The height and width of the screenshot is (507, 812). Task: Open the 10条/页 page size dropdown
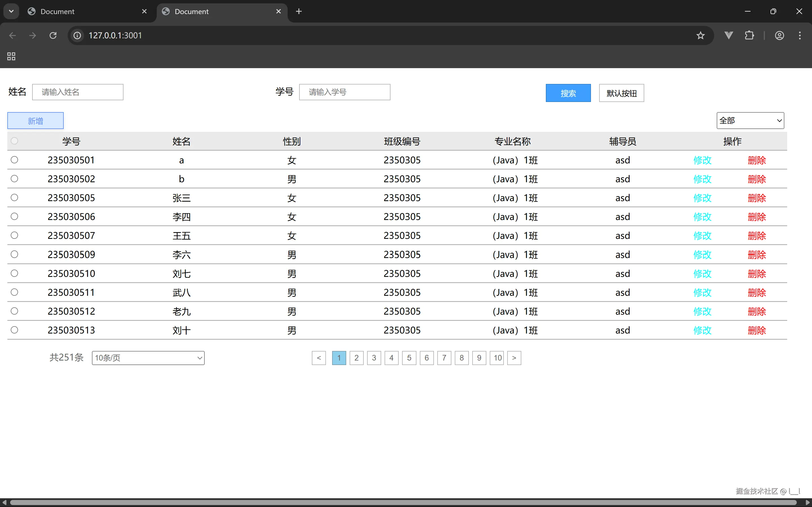pyautogui.click(x=148, y=358)
